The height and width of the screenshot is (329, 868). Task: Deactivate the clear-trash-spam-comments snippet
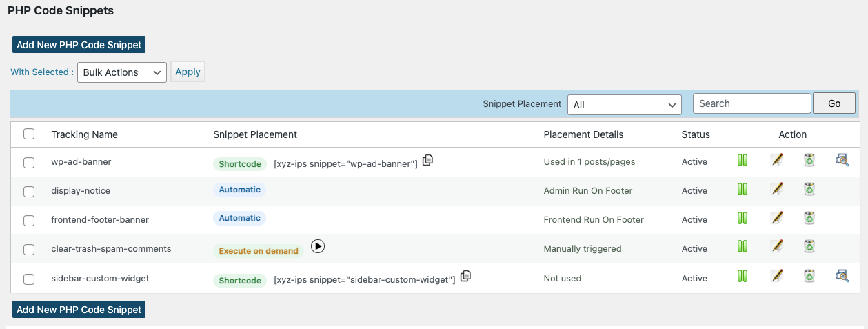(x=742, y=246)
